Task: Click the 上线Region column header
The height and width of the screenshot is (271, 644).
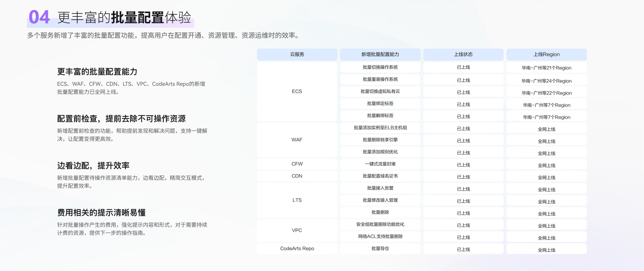Action: point(547,54)
